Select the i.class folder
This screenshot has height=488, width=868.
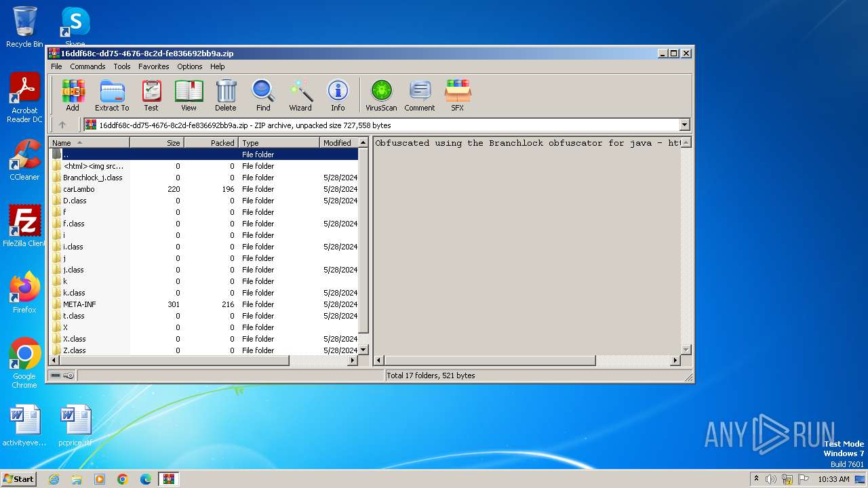(203, 247)
